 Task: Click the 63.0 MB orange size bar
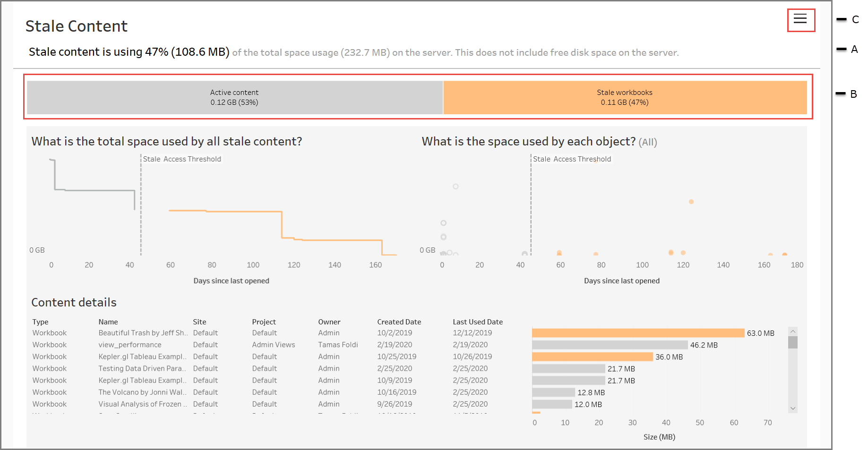pyautogui.click(x=638, y=333)
